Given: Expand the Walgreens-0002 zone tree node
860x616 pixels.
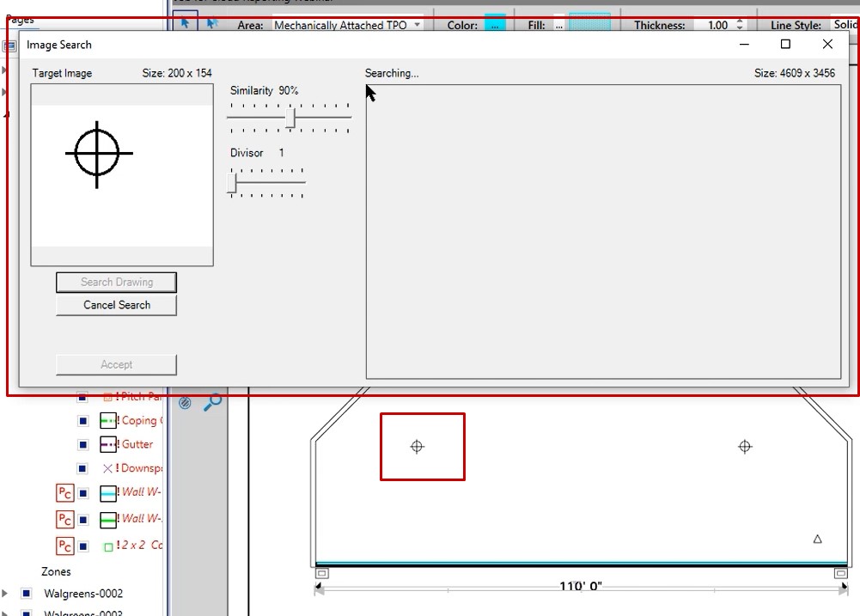Looking at the screenshot, I should [x=5, y=594].
